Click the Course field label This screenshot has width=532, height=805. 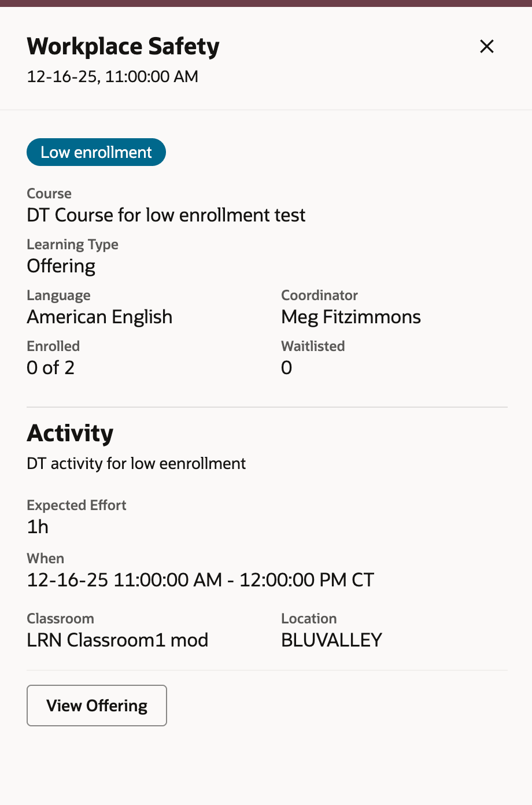49,193
